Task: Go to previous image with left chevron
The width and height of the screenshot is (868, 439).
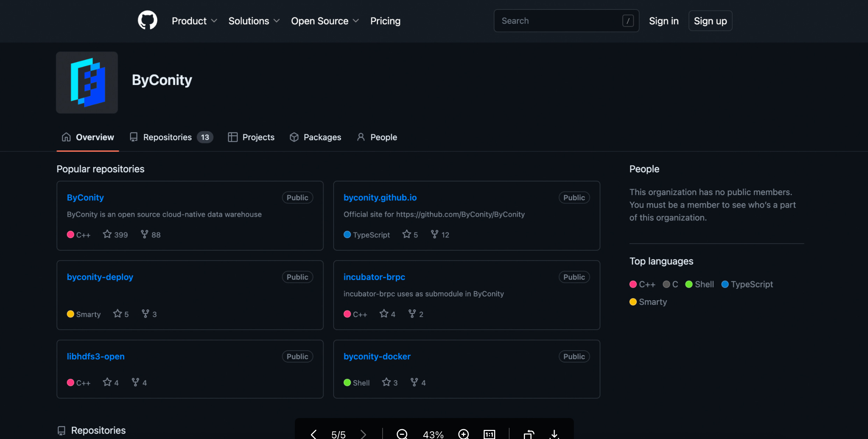Action: [313, 434]
